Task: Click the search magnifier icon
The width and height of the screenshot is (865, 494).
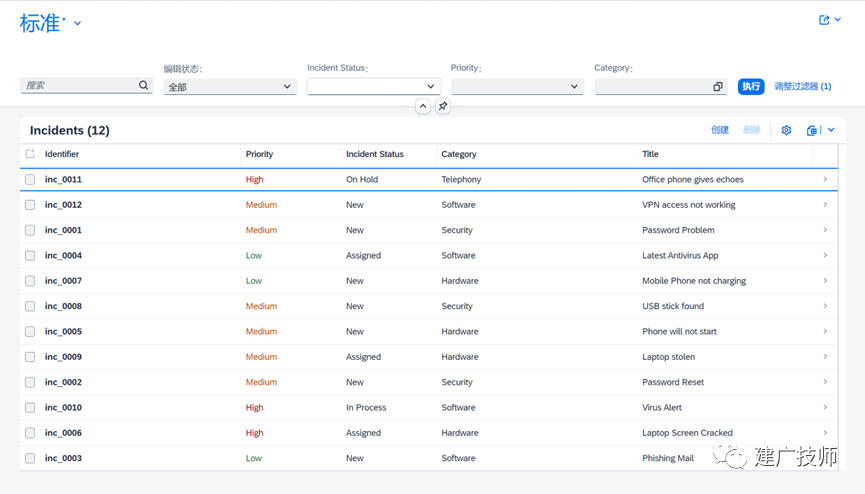Action: point(143,85)
